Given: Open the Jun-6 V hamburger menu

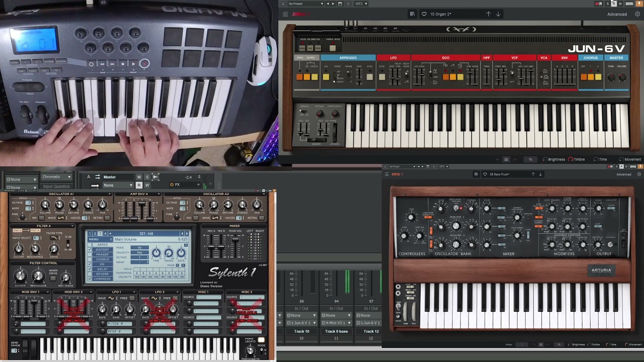Looking at the screenshot, I should [285, 14].
